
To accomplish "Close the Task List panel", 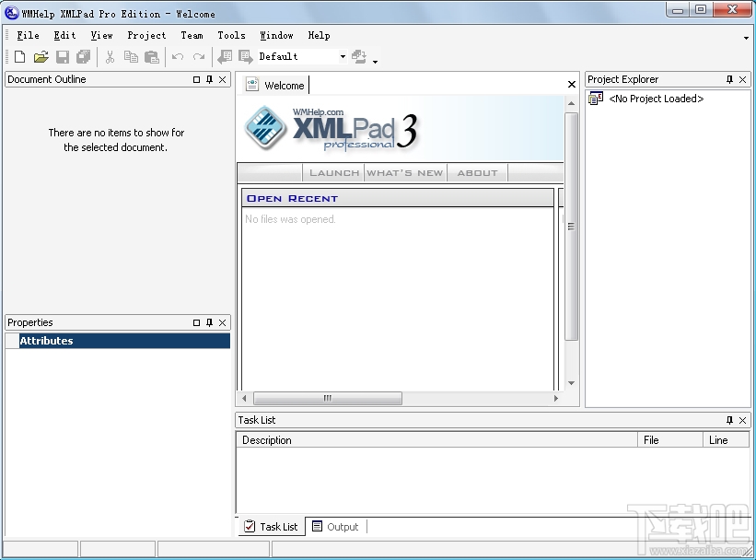I will 742,420.
